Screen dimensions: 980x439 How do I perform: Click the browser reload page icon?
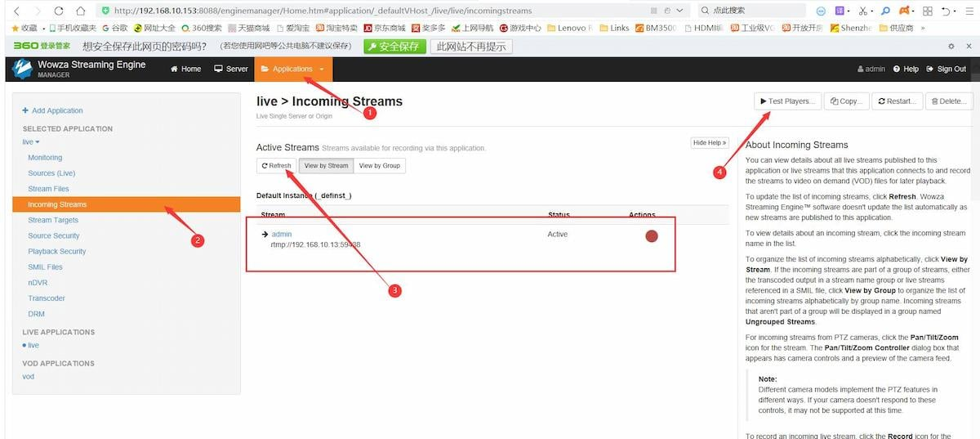click(x=59, y=11)
